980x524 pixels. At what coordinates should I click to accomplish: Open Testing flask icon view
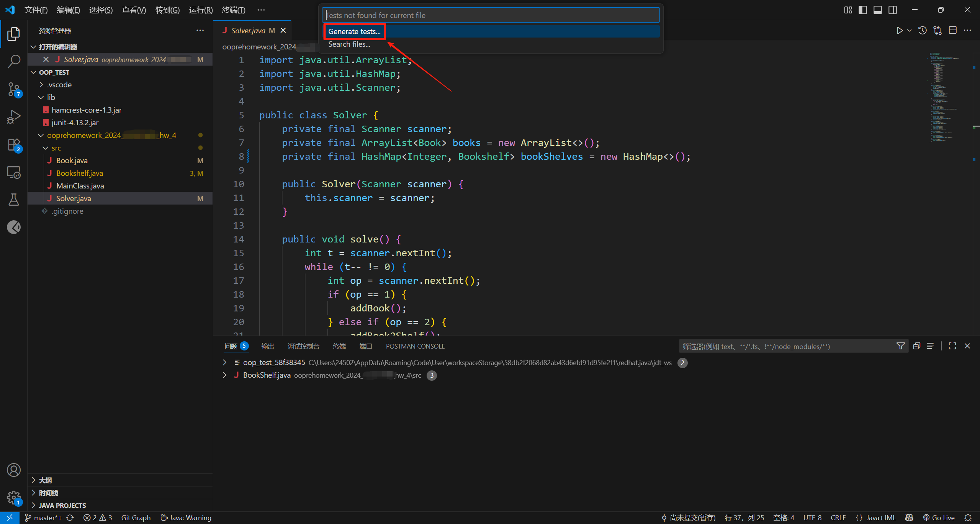point(14,200)
